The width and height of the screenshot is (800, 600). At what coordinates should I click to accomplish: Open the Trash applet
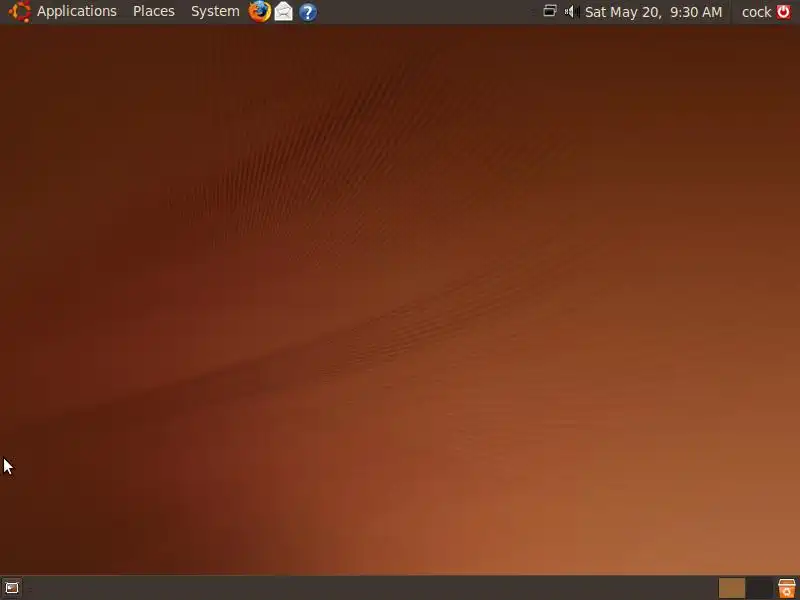pos(787,588)
